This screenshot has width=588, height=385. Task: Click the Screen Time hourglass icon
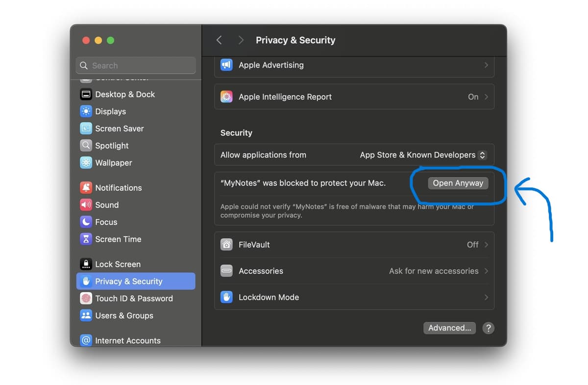pyautogui.click(x=86, y=239)
